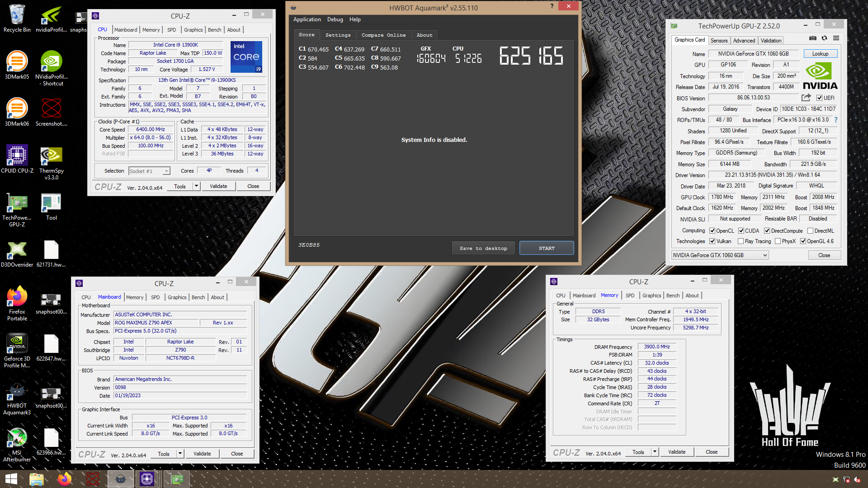
Task: Click Tools button in CPU-Z CPU window
Action: tap(179, 186)
